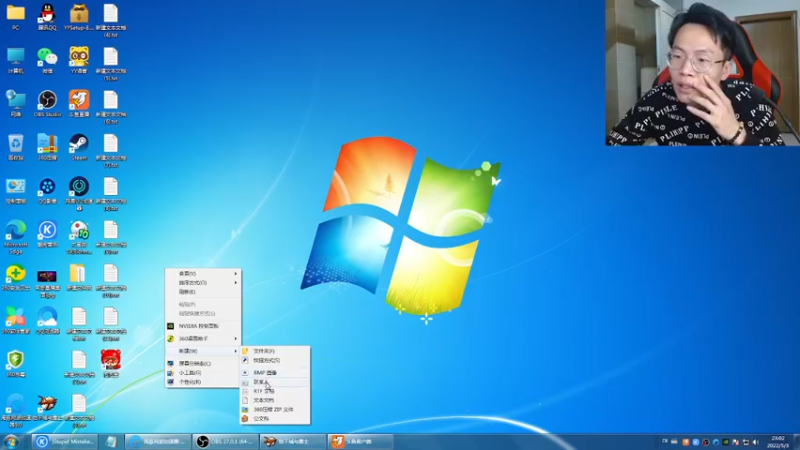Open the OBS Studio desktop shortcut
800x450 pixels.
click(x=47, y=104)
